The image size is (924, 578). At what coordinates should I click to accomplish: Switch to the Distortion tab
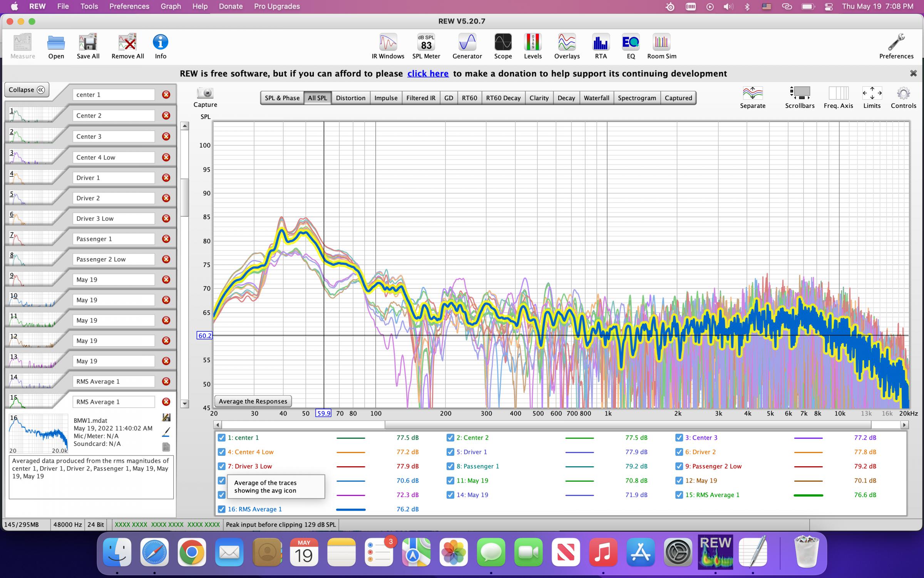(350, 97)
